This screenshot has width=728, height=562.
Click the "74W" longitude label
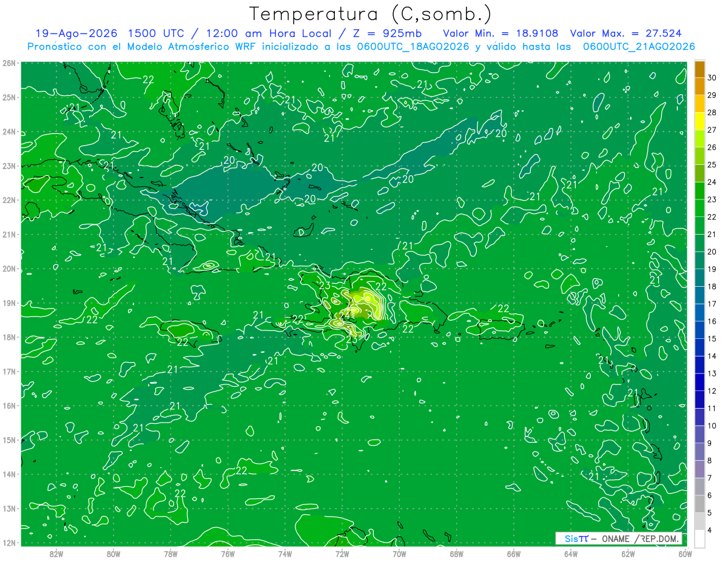[x=285, y=554]
